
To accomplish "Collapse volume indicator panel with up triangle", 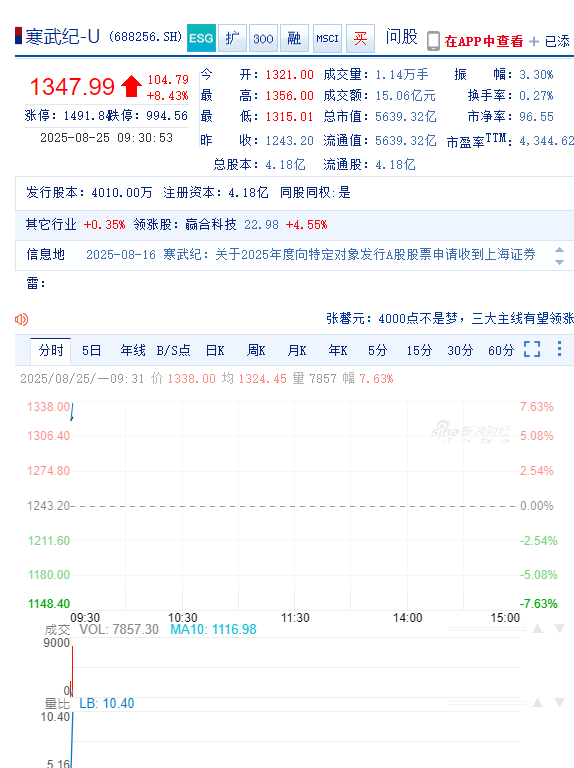I will [537, 628].
